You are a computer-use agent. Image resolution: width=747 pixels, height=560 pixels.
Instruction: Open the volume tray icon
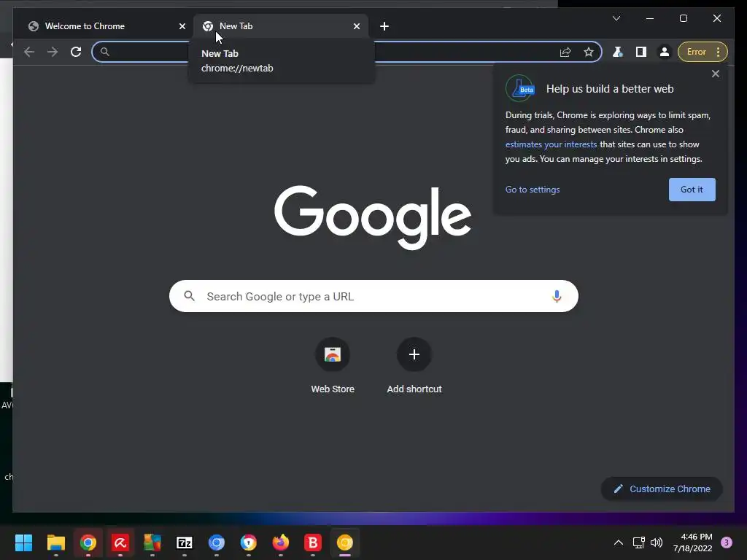point(657,542)
